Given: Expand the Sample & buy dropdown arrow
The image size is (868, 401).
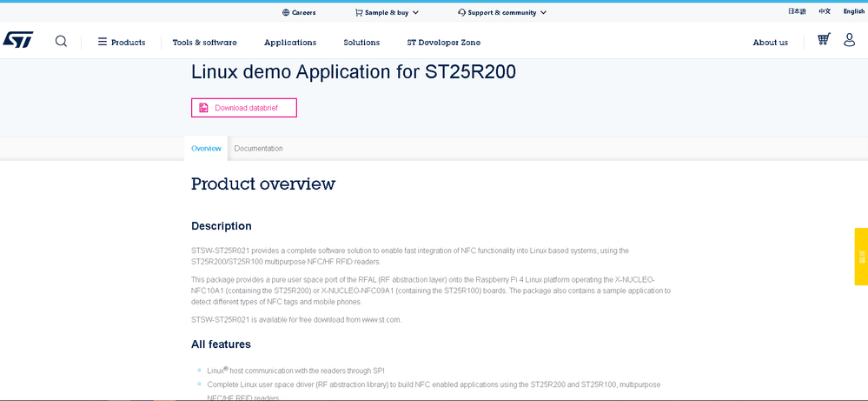Looking at the screenshot, I should [x=415, y=12].
